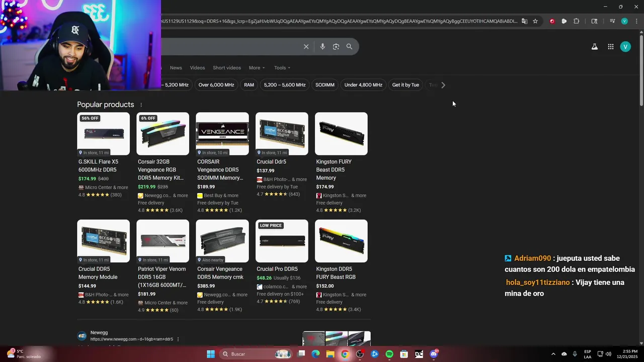The image size is (644, 362).
Task: Open Discord from the taskbar
Action: (x=434, y=354)
